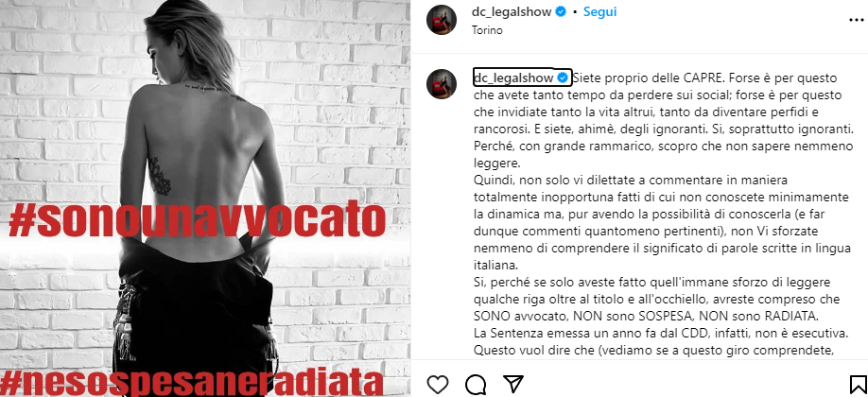Open dc_legalshow username in the post header
The height and width of the screenshot is (397, 868).
point(512,11)
